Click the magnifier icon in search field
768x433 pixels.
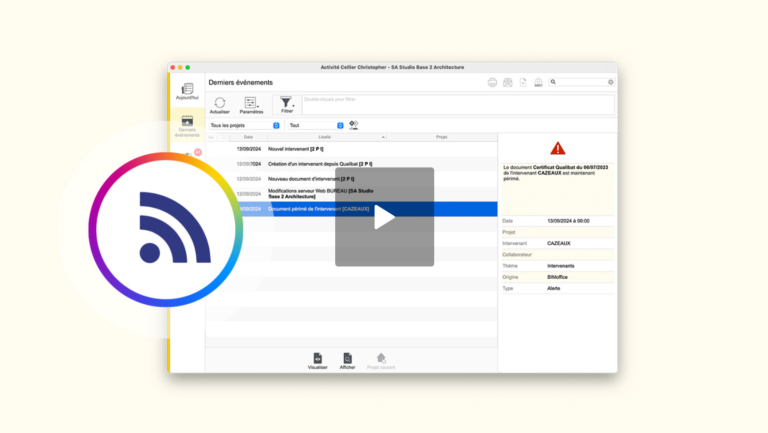553,82
